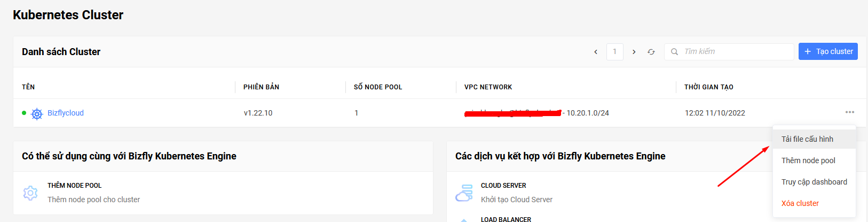Go to previous page arrow
This screenshot has width=868, height=222.
click(x=596, y=52)
